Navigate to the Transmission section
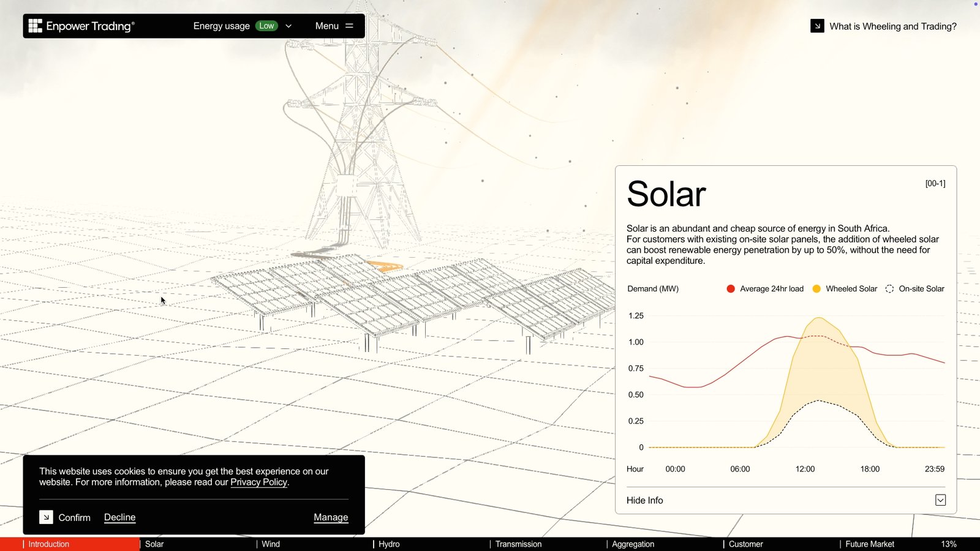980x551 pixels. pyautogui.click(x=518, y=544)
